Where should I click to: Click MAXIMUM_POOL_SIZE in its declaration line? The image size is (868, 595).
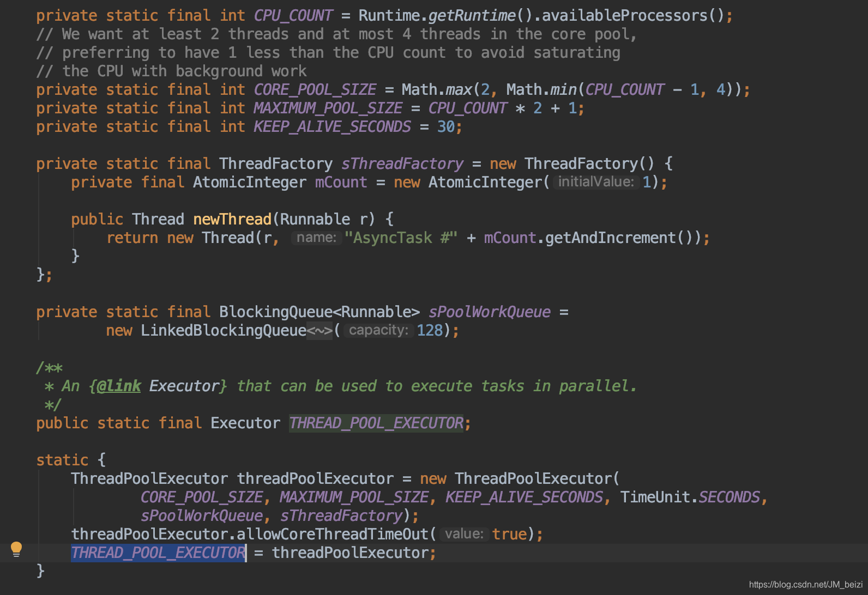pos(328,108)
